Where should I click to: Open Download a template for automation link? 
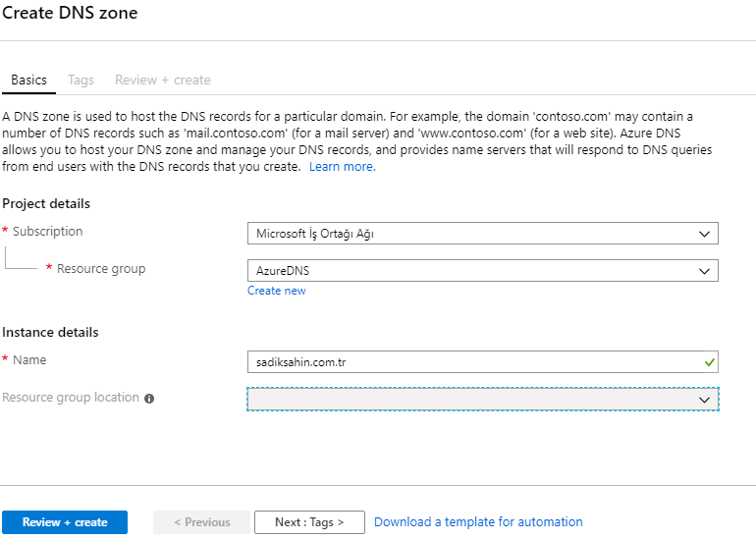click(478, 522)
